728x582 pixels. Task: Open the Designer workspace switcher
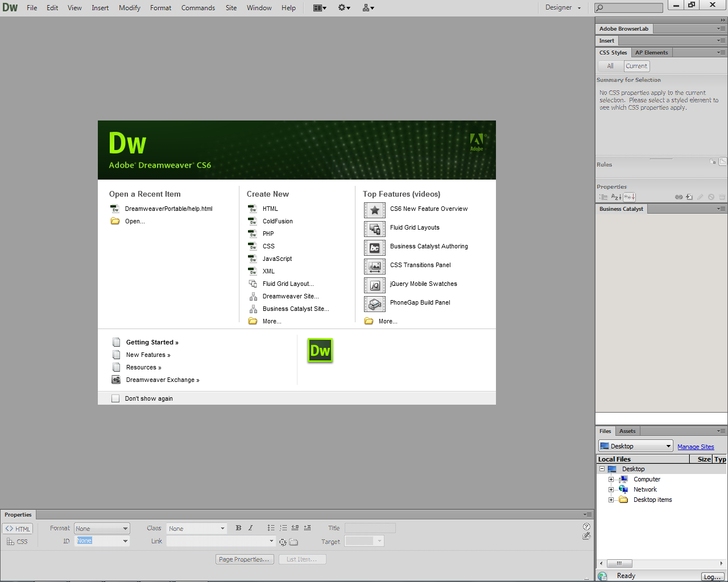pyautogui.click(x=563, y=8)
